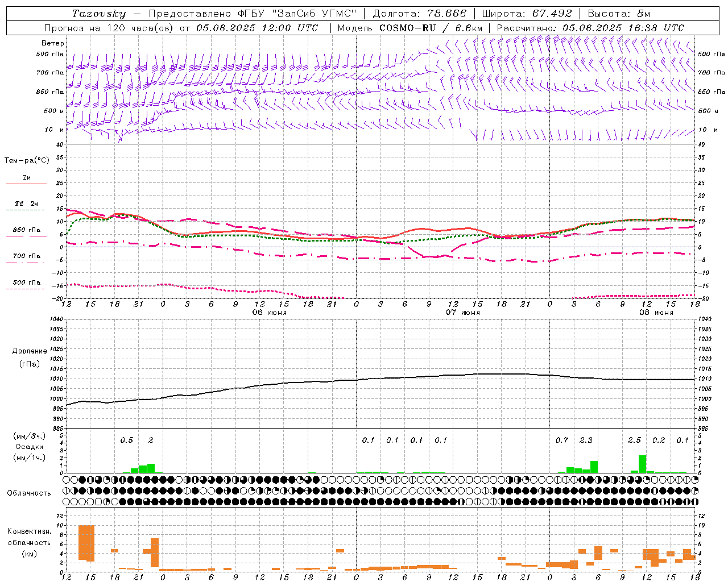Select the 850 гПа temperature legend label

pos(27,230)
